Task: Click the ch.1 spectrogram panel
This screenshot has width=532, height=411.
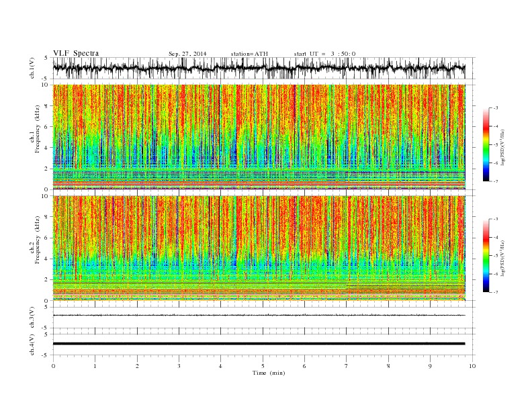Action: [259, 137]
